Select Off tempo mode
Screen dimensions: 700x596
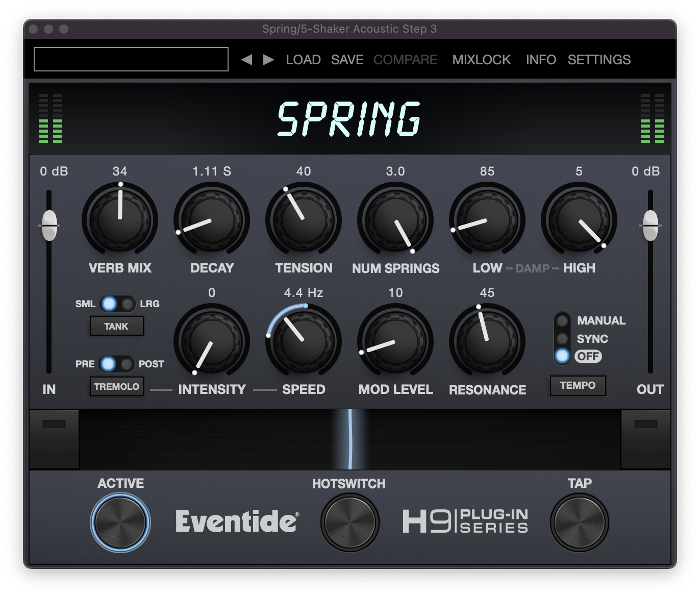coord(562,356)
